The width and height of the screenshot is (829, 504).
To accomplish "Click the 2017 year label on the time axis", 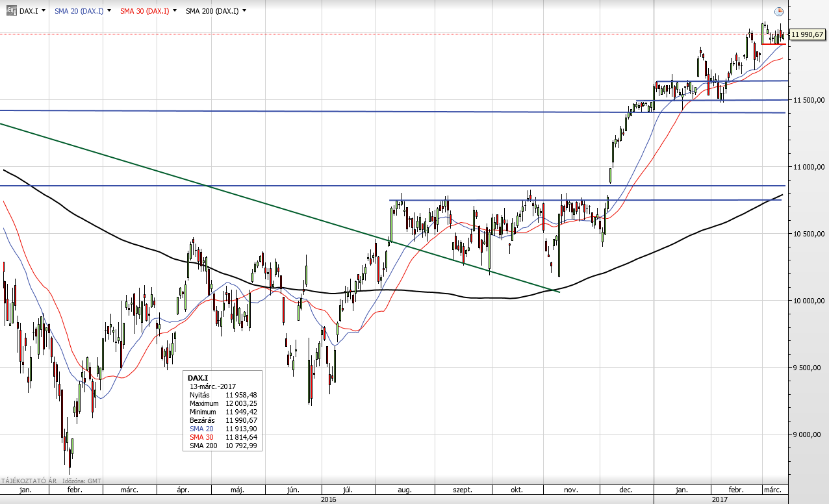I will tap(719, 499).
